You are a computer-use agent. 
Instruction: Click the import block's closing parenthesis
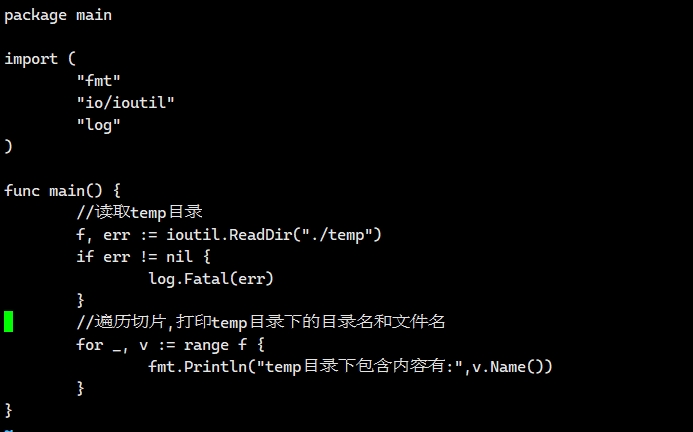coord(9,146)
